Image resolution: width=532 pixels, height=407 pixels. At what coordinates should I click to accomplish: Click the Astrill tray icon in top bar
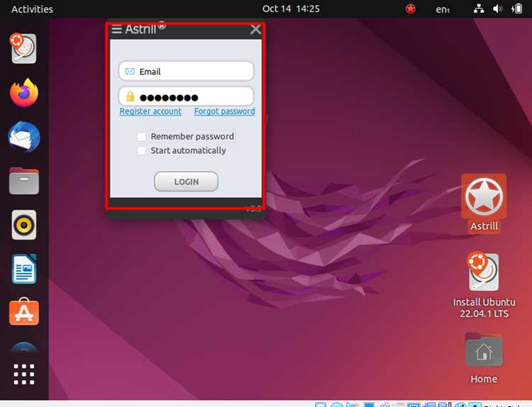pyautogui.click(x=411, y=9)
